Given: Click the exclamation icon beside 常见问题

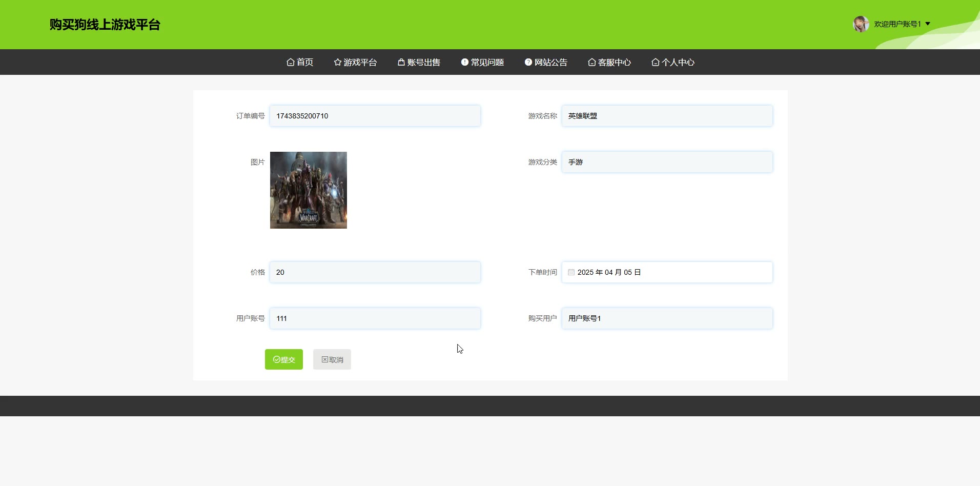Looking at the screenshot, I should (x=464, y=62).
